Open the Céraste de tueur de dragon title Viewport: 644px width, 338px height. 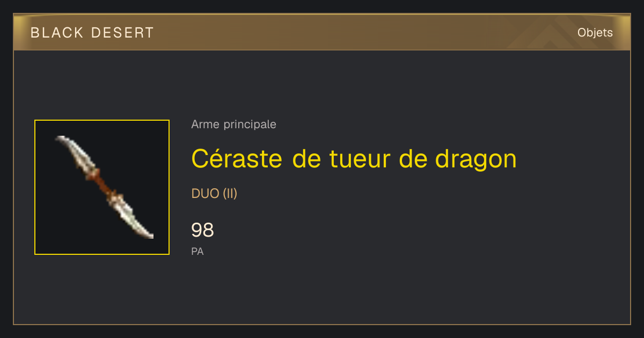[354, 158]
